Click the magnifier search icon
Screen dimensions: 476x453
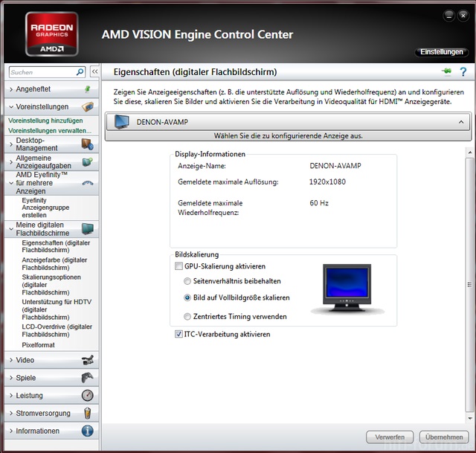[x=80, y=72]
